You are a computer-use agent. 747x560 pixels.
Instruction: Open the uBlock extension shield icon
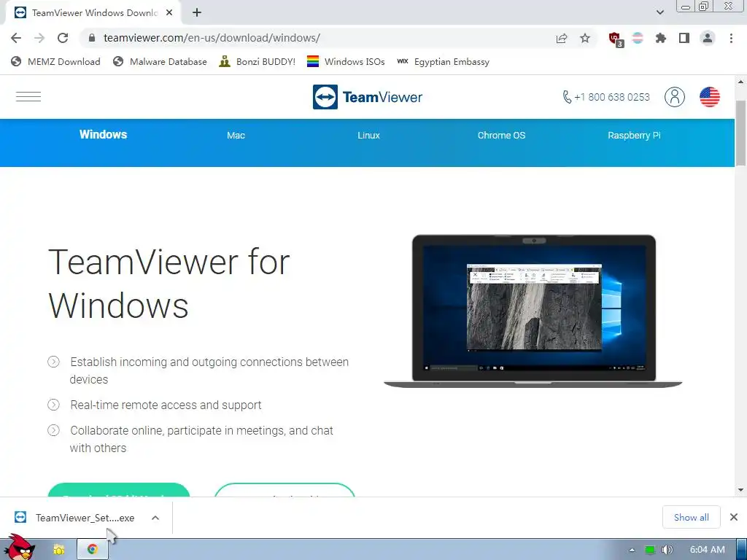tap(616, 39)
